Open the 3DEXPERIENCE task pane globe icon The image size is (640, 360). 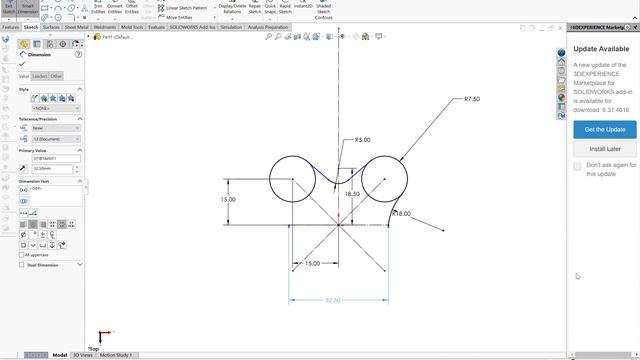point(561,53)
